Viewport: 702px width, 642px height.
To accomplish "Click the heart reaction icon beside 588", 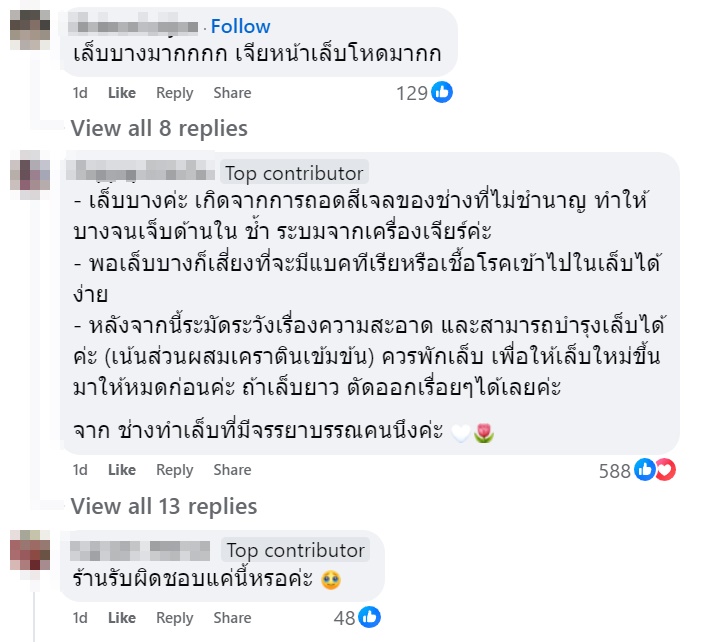I will (665, 470).
